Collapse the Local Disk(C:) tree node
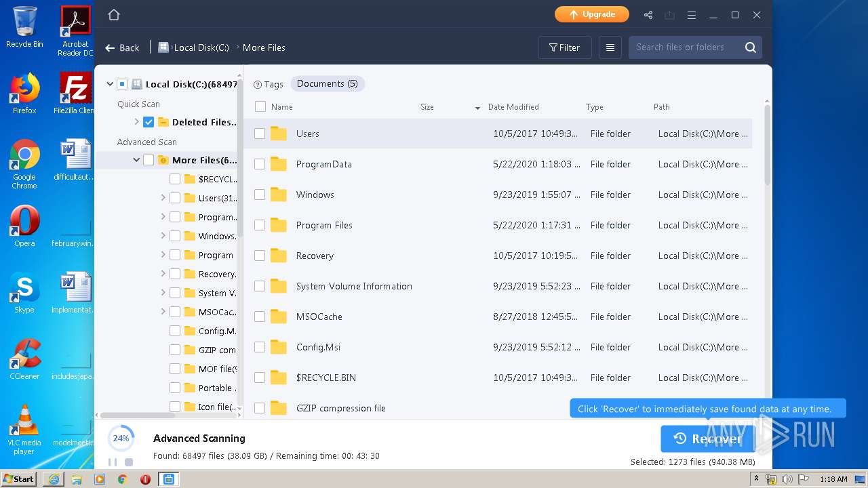Viewport: 868px width, 488px height. (110, 84)
